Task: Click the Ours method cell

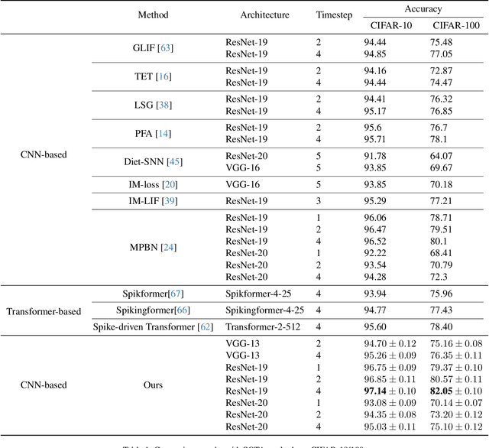Action: click(153, 385)
